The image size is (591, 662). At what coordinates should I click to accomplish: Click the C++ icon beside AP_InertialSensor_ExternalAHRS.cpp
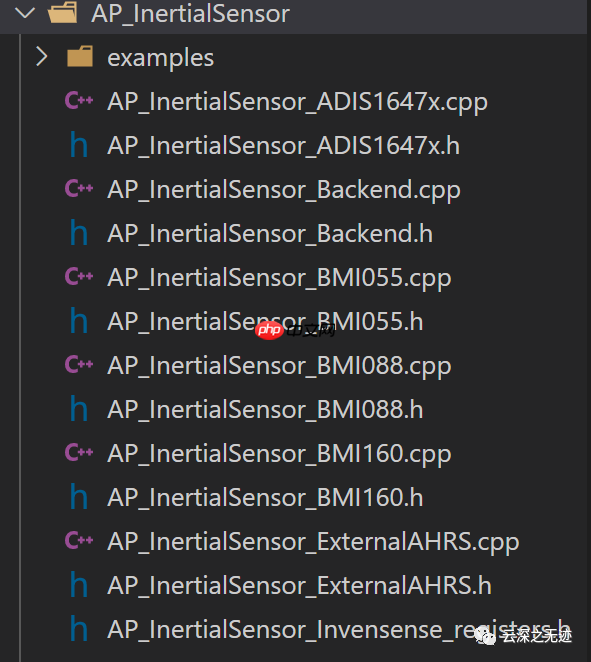point(79,540)
